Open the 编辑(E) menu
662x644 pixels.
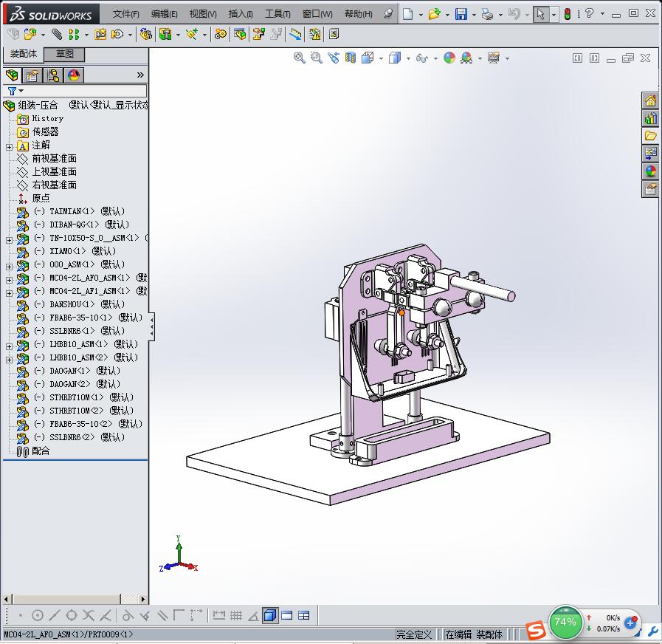pyautogui.click(x=165, y=14)
